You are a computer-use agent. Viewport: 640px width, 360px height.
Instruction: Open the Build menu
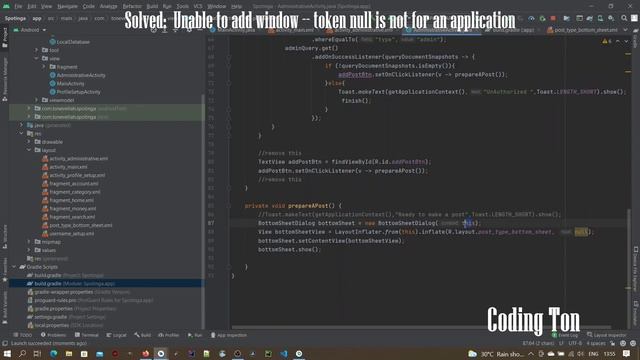pyautogui.click(x=152, y=6)
